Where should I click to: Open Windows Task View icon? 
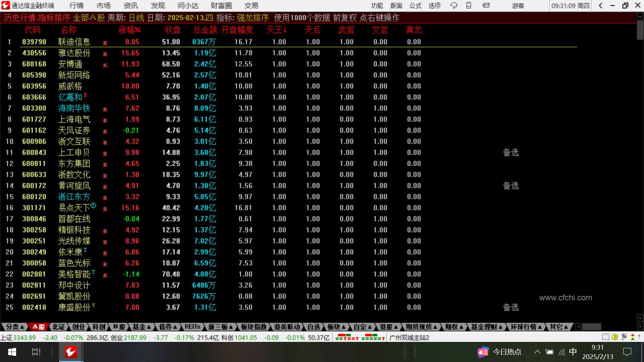pyautogui.click(x=36, y=352)
